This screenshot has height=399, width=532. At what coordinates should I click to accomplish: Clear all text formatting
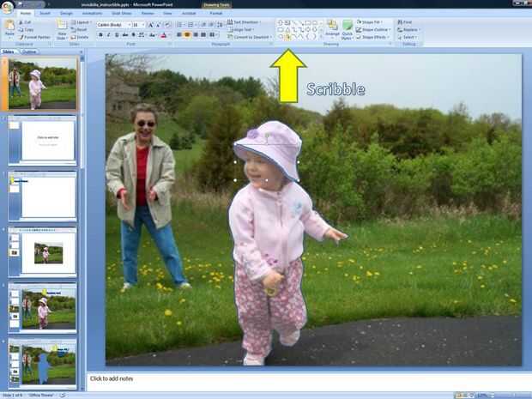click(x=167, y=25)
